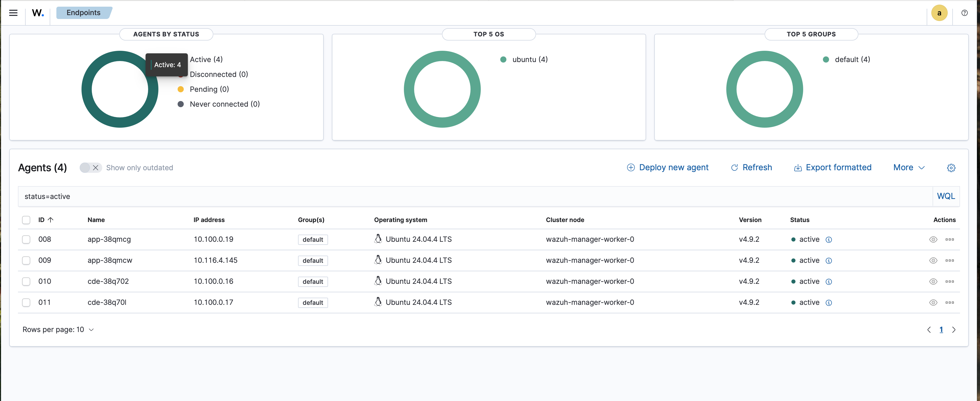Open more actions for agent 009

950,260
